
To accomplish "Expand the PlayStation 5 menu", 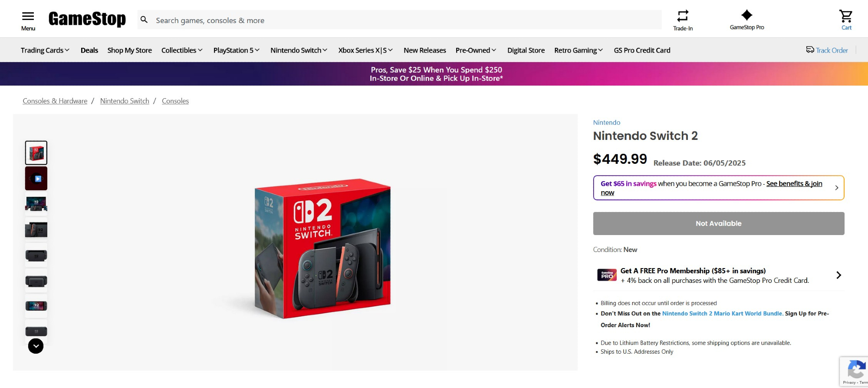I will [236, 50].
